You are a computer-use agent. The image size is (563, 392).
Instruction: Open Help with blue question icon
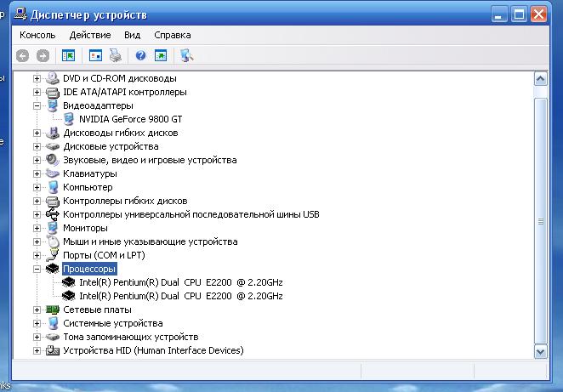coord(141,55)
